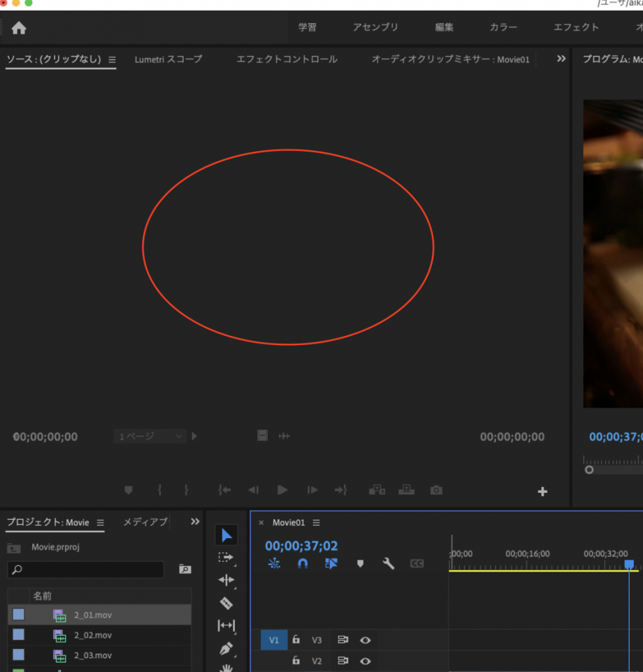643x672 pixels.
Task: Toggle lock on track V2
Action: [296, 661]
